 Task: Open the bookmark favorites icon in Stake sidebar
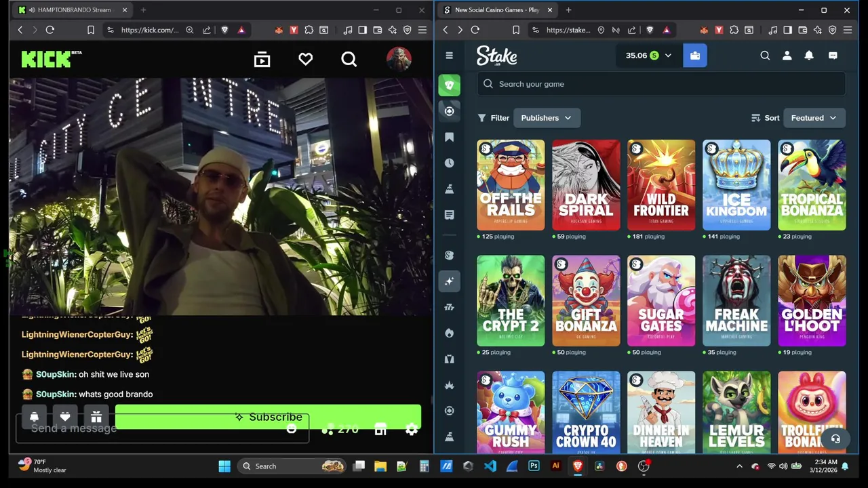[449, 138]
